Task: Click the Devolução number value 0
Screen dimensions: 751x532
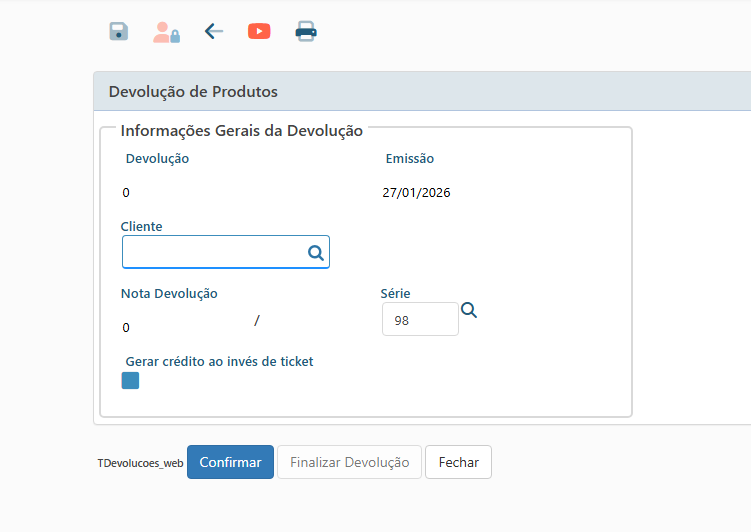Action: 126,192
